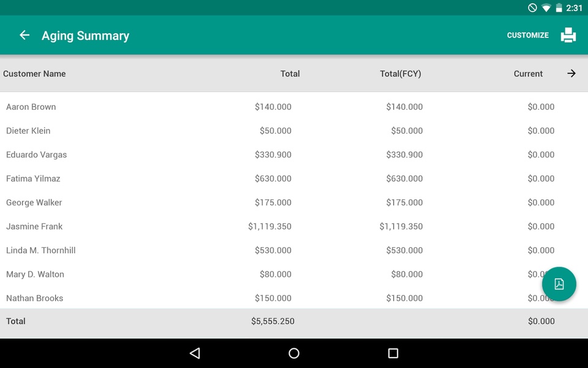Select Fatima Yilmaz's $630.000 Total(FCY) value
The height and width of the screenshot is (368, 588).
point(404,178)
